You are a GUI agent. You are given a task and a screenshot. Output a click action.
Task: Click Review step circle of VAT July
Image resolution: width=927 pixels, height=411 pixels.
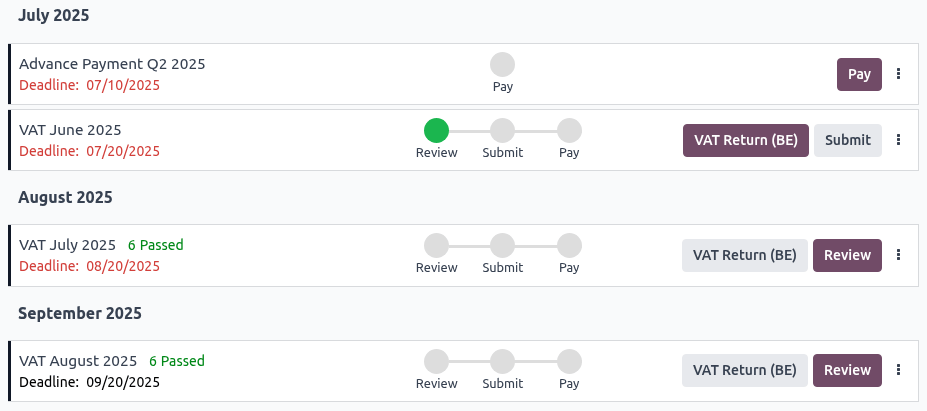click(x=436, y=246)
